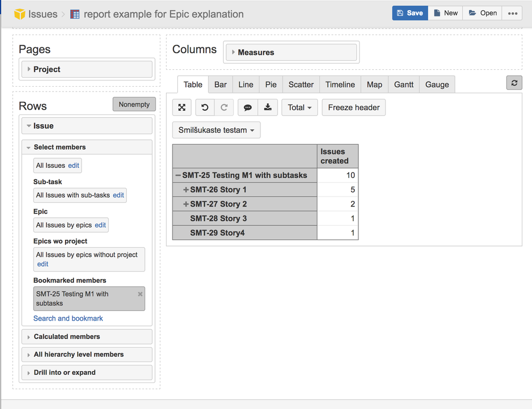This screenshot has height=409, width=532.
Task: Open the more options ellipsis button
Action: (512, 13)
